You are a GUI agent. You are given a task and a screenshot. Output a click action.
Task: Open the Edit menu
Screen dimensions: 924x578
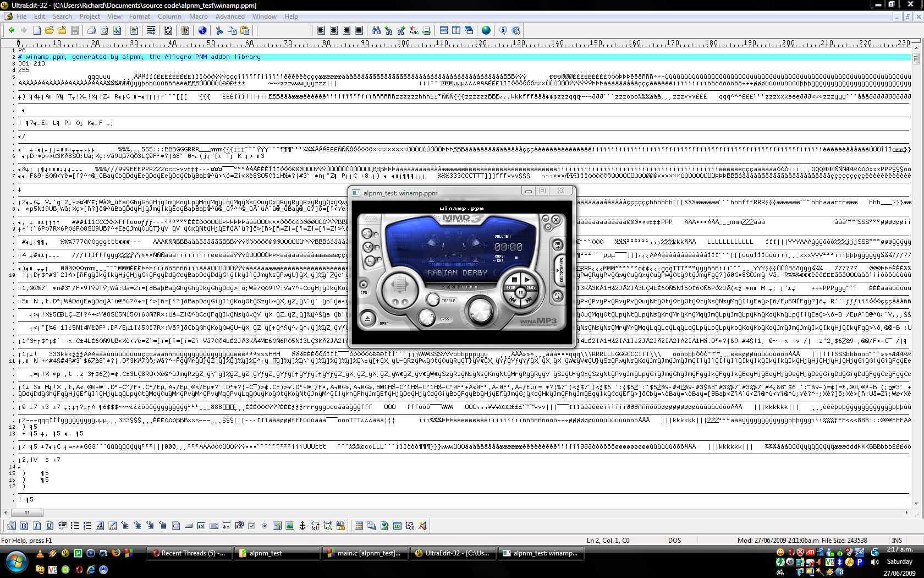[40, 17]
